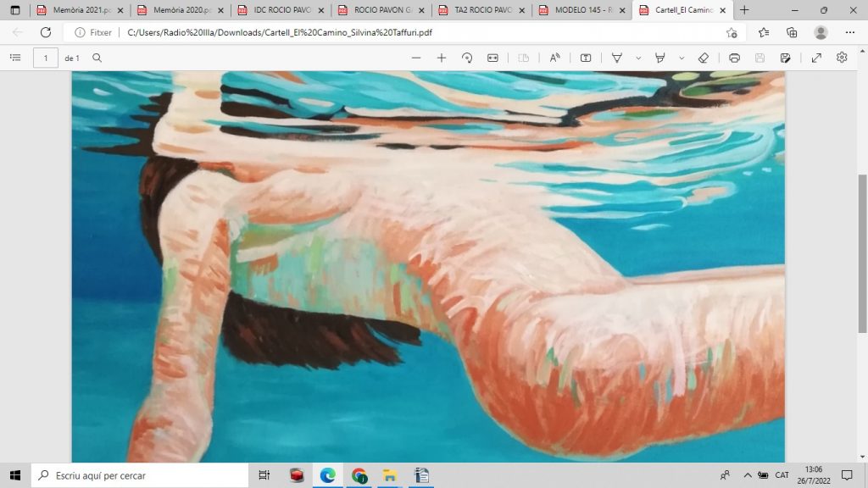The height and width of the screenshot is (488, 868).
Task: Open find in PDF search
Action: pyautogui.click(x=97, y=58)
